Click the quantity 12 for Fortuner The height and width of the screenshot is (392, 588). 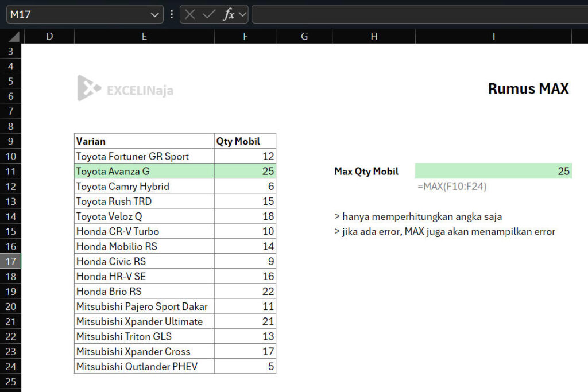245,156
